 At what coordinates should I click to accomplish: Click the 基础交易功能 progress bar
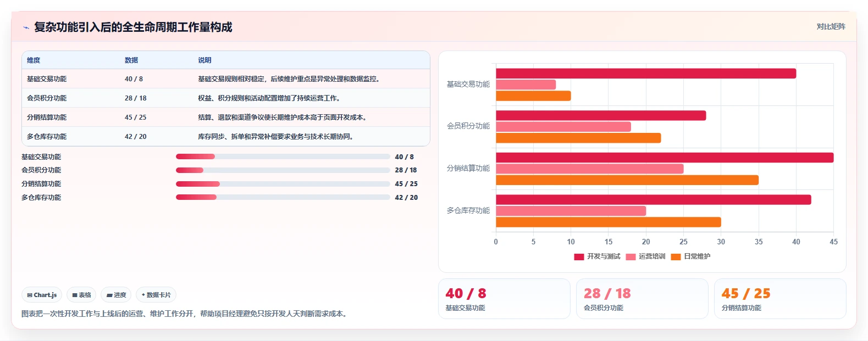283,156
